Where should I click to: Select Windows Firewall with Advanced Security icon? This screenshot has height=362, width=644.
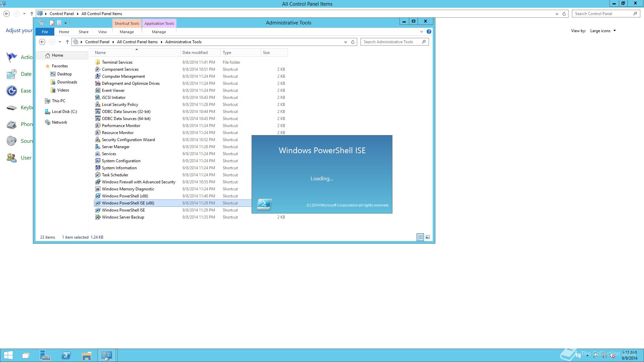point(98,182)
